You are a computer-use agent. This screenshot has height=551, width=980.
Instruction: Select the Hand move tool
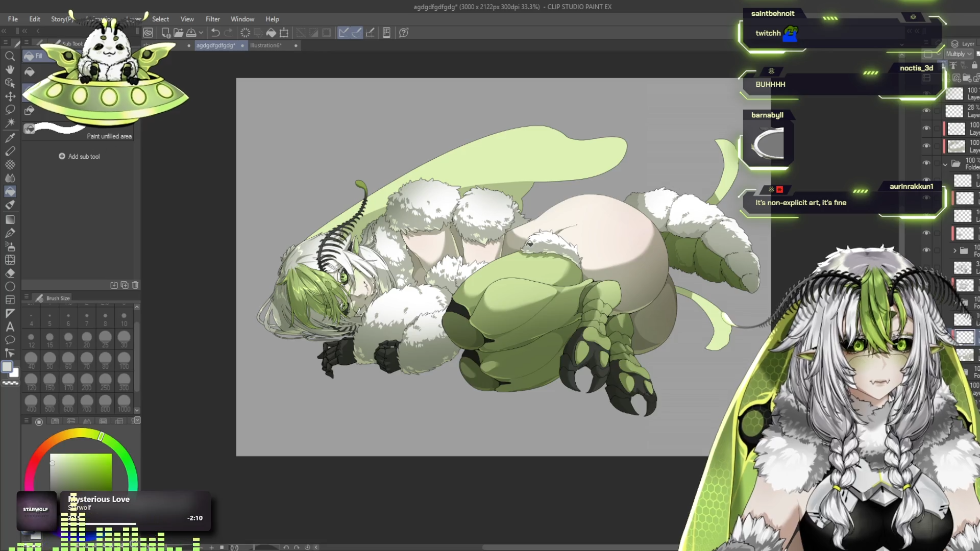point(10,69)
